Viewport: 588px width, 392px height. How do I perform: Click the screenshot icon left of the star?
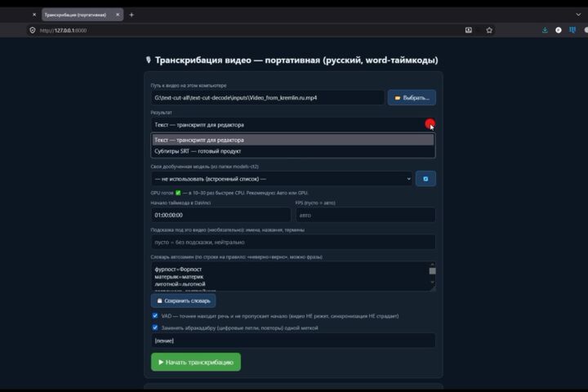[x=469, y=30]
